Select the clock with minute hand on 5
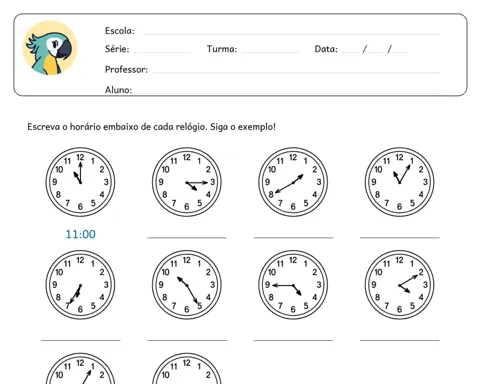The image size is (480, 384). coord(187,285)
